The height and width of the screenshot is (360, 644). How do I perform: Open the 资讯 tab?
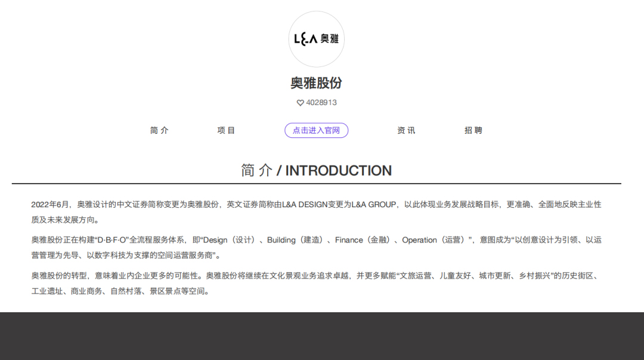coord(406,130)
